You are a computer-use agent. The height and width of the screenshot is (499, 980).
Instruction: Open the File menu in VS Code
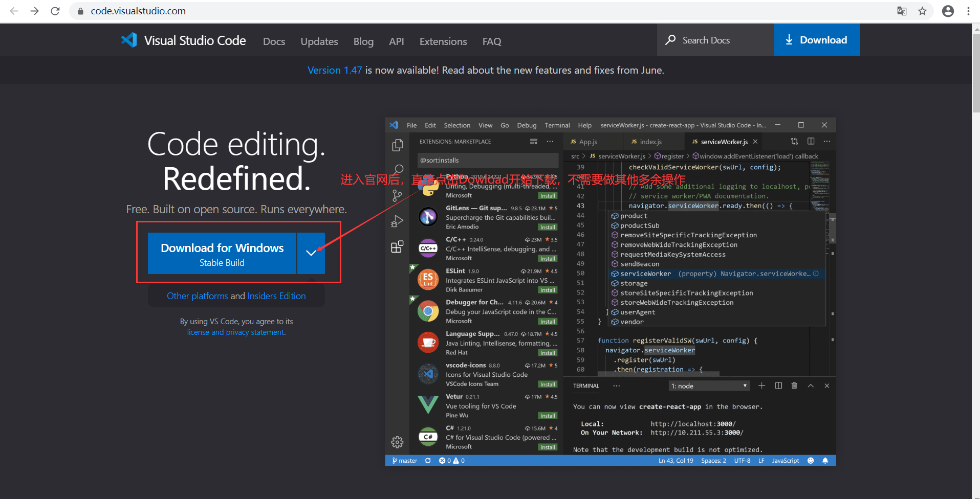click(412, 125)
